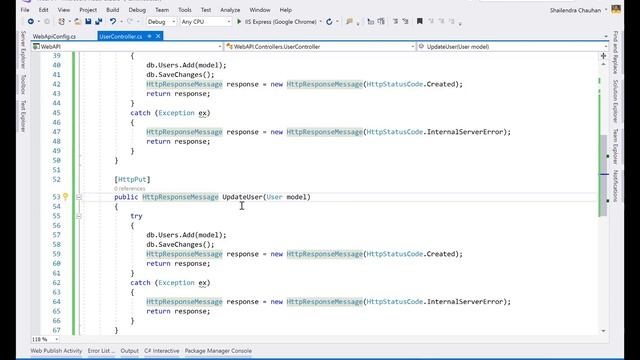
Task: Open the Debug configuration dropdown
Action: (x=161, y=22)
